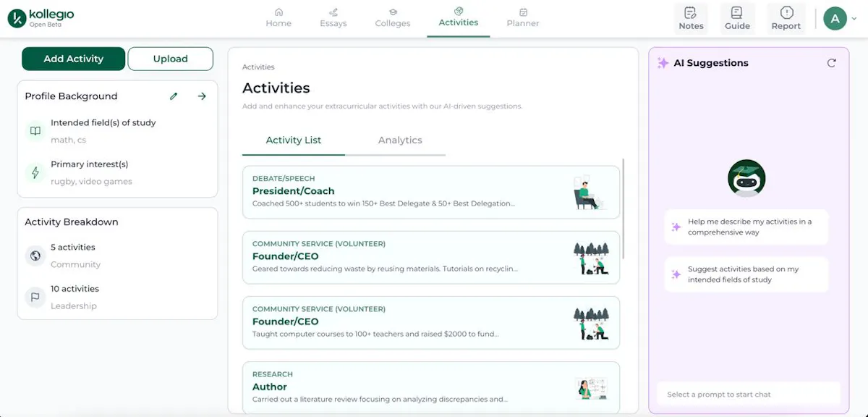This screenshot has height=417, width=868.
Task: Click the AI Suggestions sparkle icon
Action: (x=663, y=63)
